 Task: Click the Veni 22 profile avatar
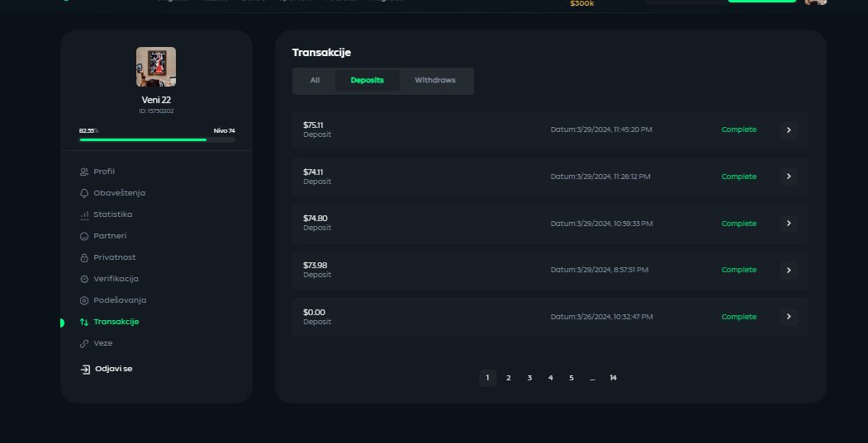click(x=156, y=67)
